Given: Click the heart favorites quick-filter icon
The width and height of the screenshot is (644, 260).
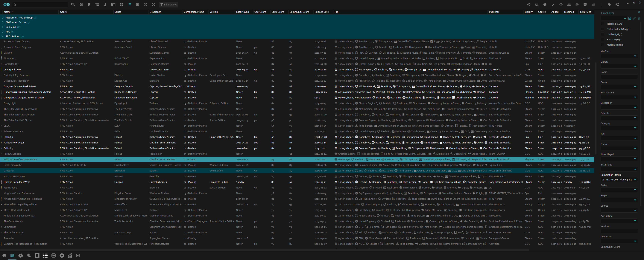Looking at the screenshot, I should pyautogui.click(x=545, y=4).
